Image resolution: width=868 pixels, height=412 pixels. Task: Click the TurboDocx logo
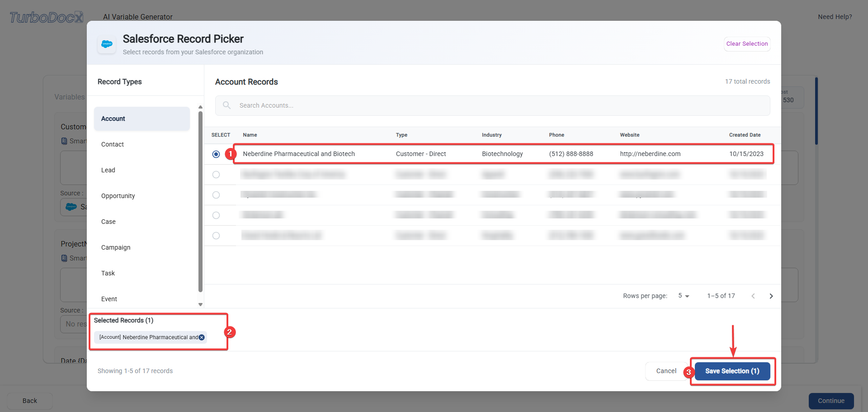(47, 17)
